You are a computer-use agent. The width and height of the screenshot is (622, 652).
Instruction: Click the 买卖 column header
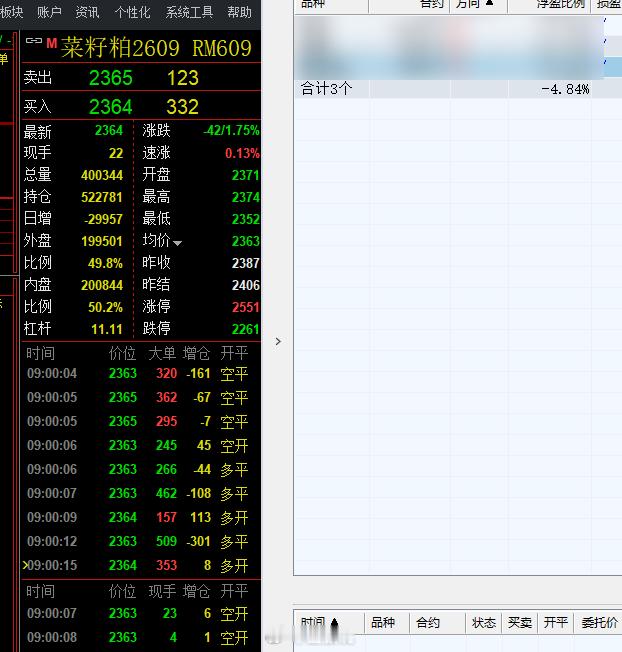520,622
